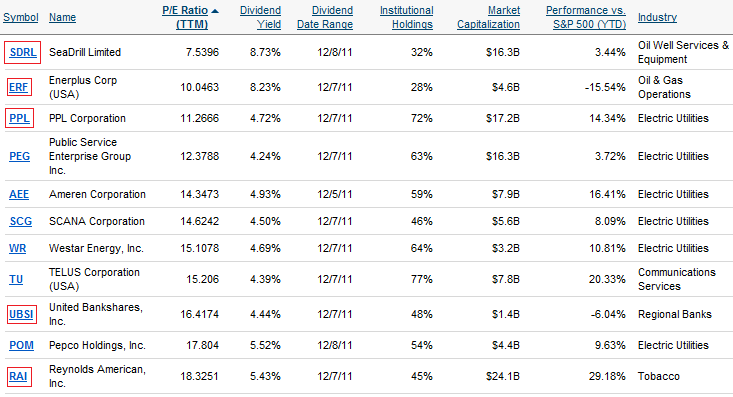Open the POM ticker symbol link

pos(22,345)
